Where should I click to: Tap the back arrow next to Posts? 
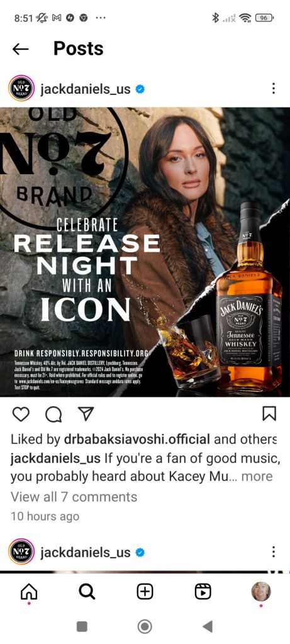(21, 49)
